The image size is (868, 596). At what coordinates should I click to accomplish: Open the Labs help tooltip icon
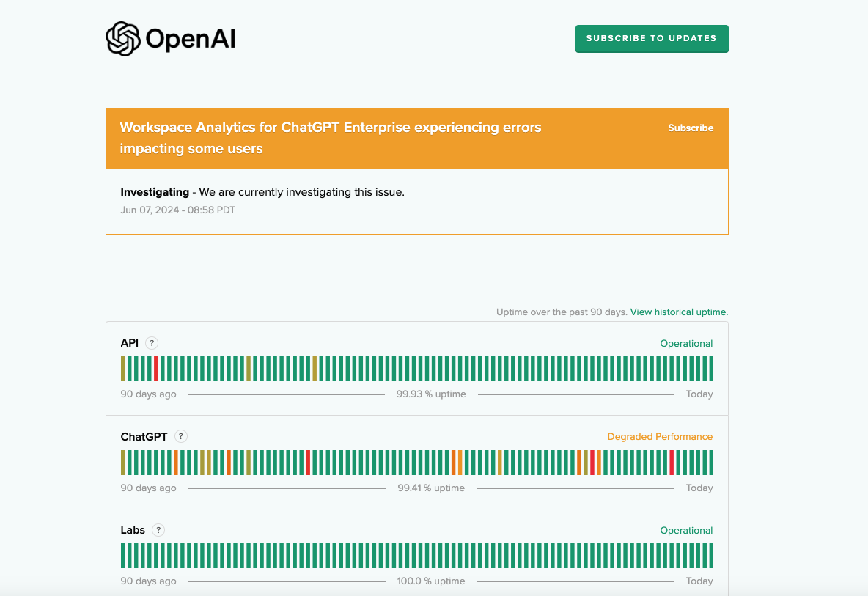[158, 530]
